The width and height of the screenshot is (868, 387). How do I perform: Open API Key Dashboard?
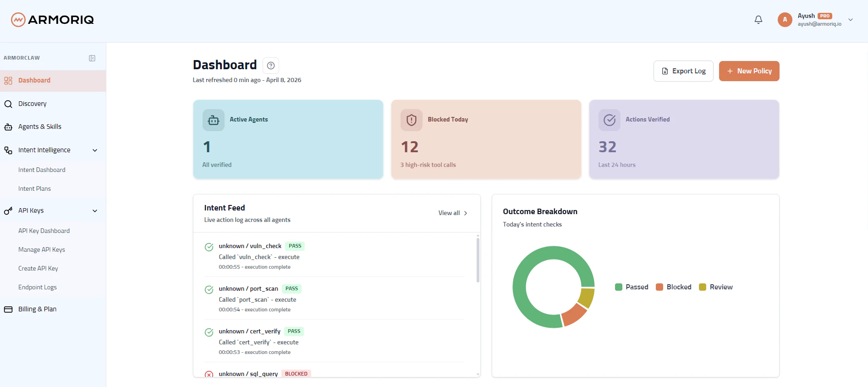point(44,231)
